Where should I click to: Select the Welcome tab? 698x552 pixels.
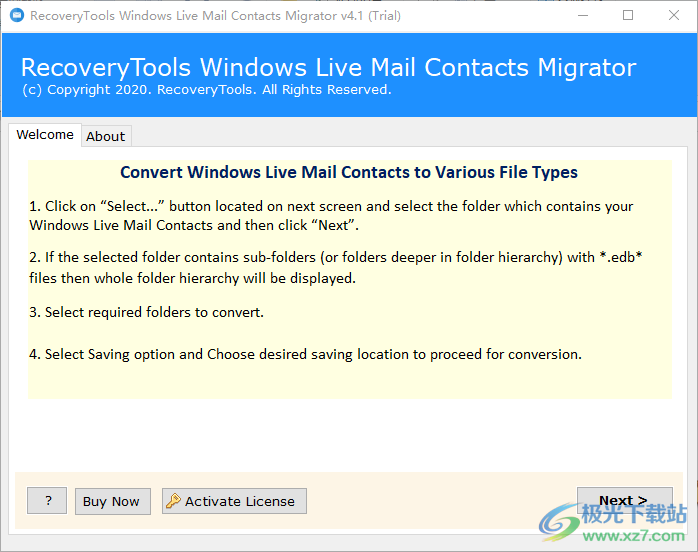[45, 134]
